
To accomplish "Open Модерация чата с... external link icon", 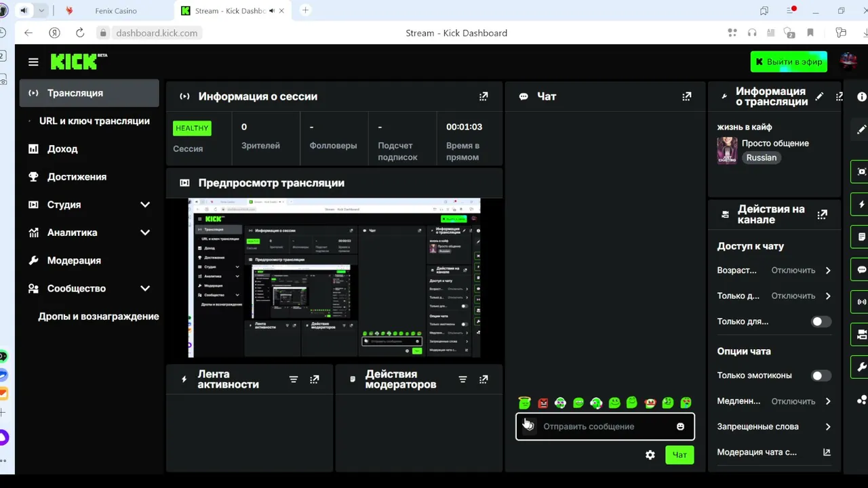I will 827,452.
